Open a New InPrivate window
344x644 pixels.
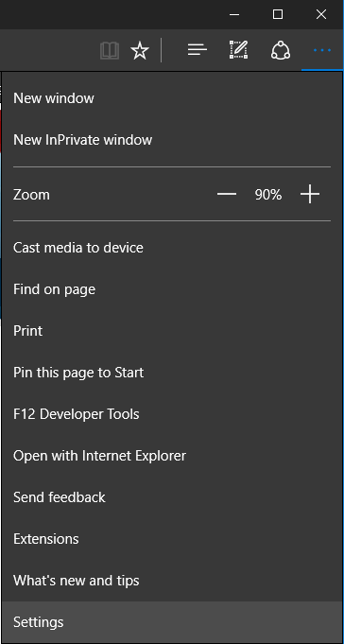[172, 140]
